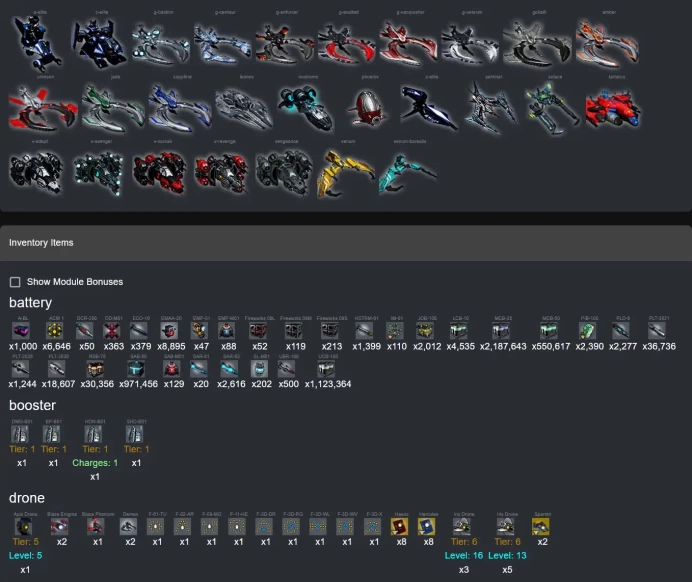The width and height of the screenshot is (692, 582).
Task: Select the JOB-100 yellow ammo icon
Action: (425, 330)
